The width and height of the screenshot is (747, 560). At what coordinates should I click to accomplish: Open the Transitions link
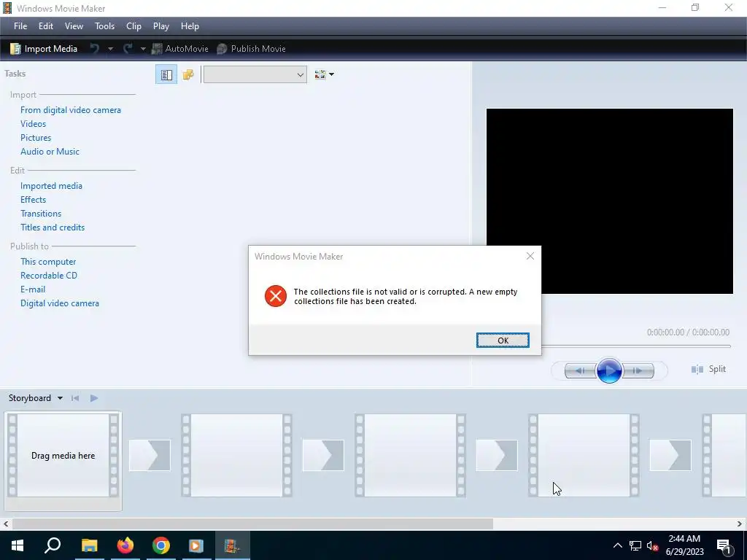[x=41, y=214]
